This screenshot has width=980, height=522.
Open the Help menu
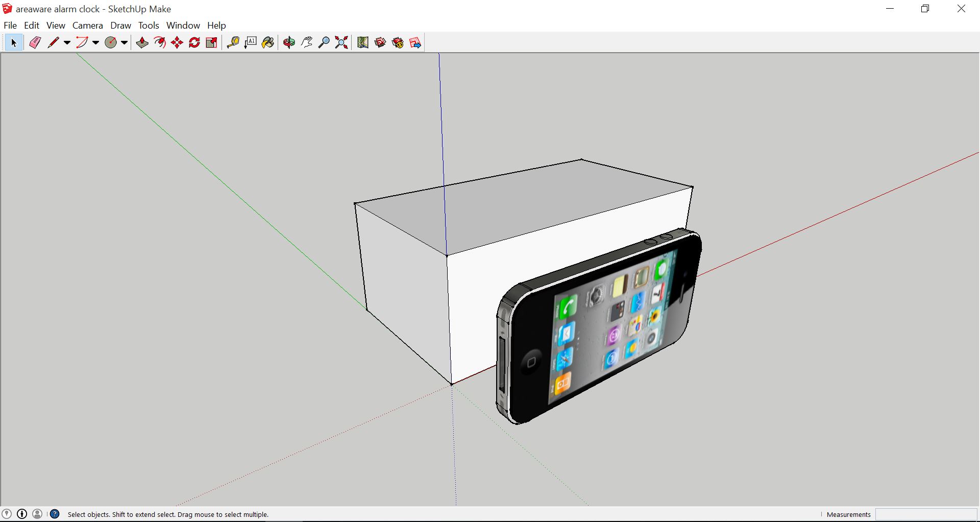[x=216, y=26]
